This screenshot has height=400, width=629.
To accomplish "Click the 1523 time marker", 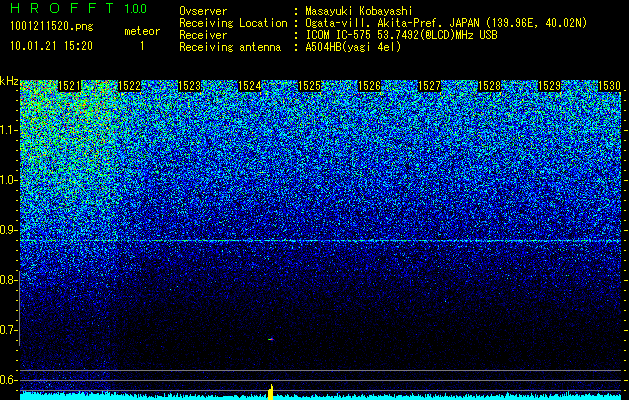I will [189, 86].
